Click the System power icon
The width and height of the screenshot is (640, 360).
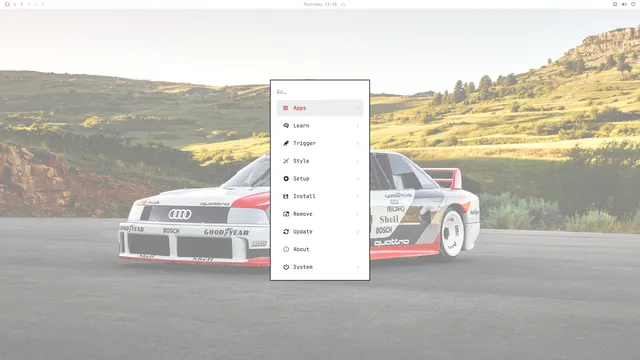pyautogui.click(x=286, y=267)
